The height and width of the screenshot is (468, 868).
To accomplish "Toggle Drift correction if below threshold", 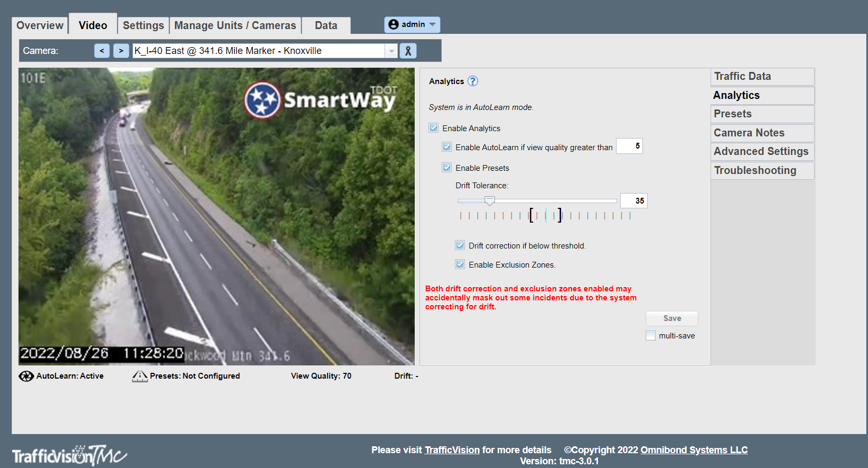I will click(460, 245).
